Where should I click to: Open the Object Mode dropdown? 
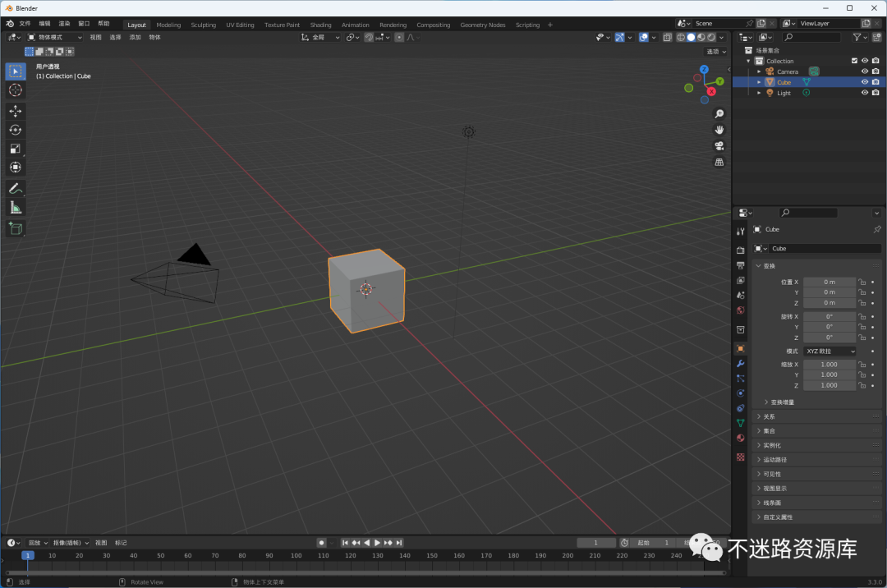point(55,37)
